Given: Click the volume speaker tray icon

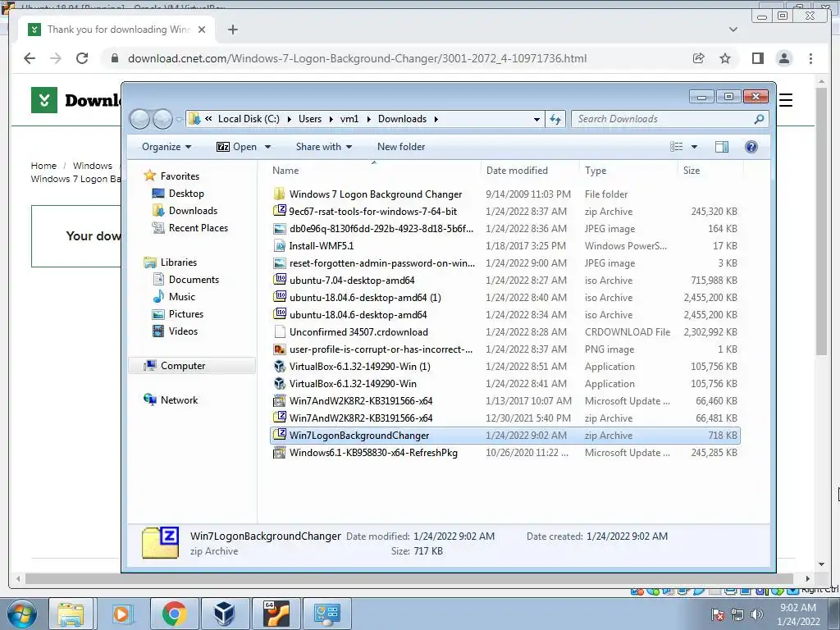Looking at the screenshot, I should click(756, 614).
